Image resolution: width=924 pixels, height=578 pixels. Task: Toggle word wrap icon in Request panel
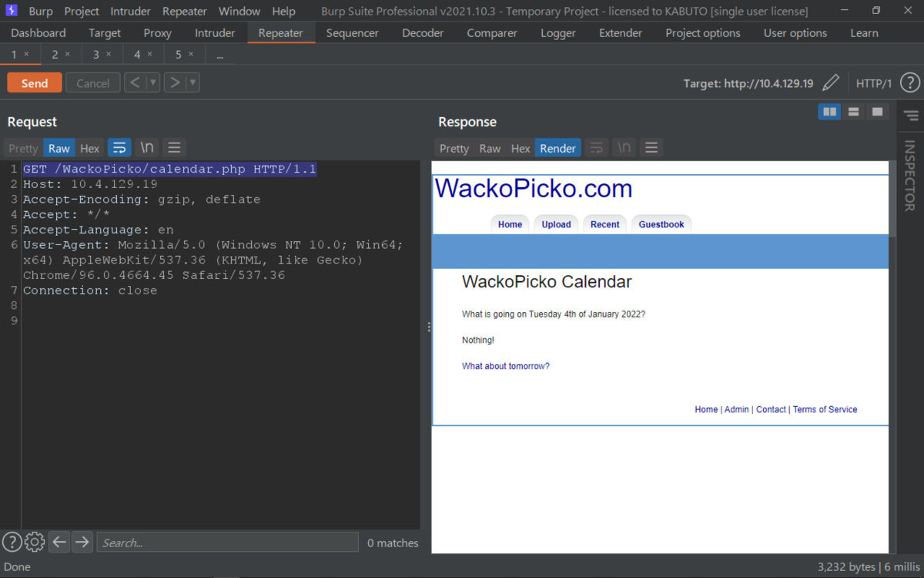[x=119, y=148]
